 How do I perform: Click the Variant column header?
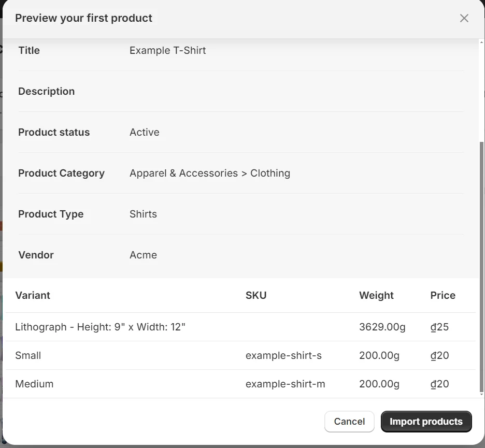point(33,295)
